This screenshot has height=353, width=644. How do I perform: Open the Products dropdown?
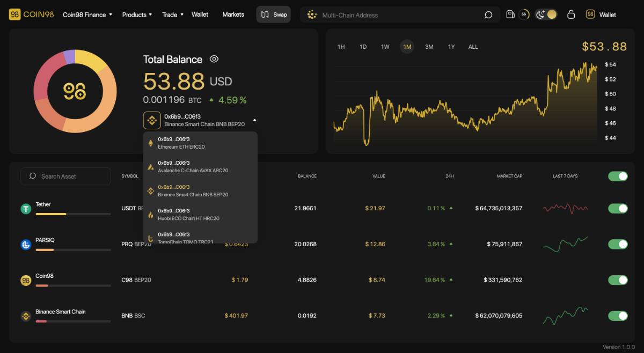point(133,14)
